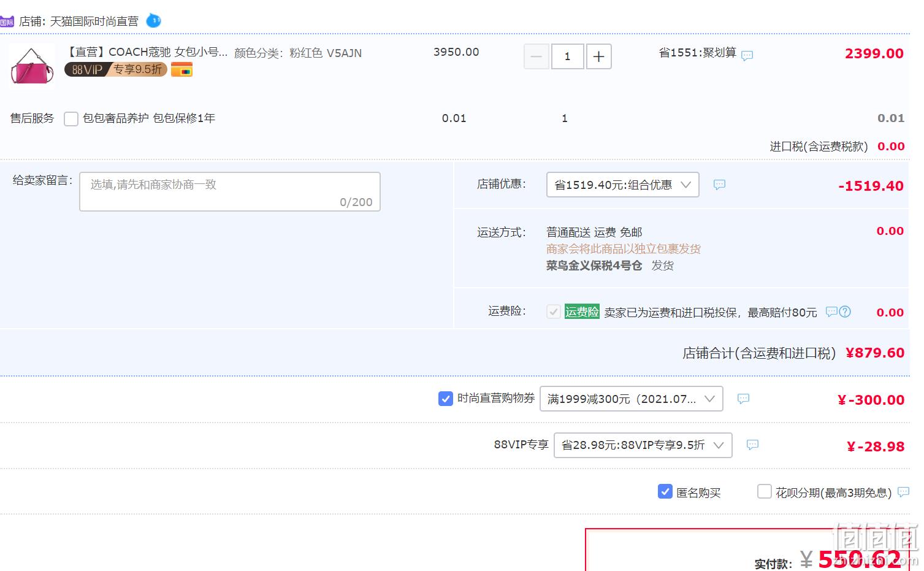The image size is (924, 571).
Task: Click the credit card icon under product title
Action: [x=181, y=70]
